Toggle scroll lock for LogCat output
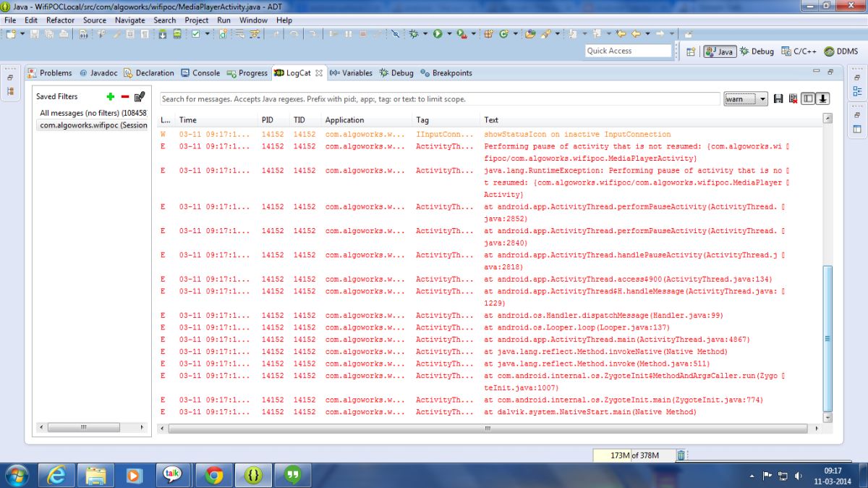868x488 pixels. pos(823,99)
